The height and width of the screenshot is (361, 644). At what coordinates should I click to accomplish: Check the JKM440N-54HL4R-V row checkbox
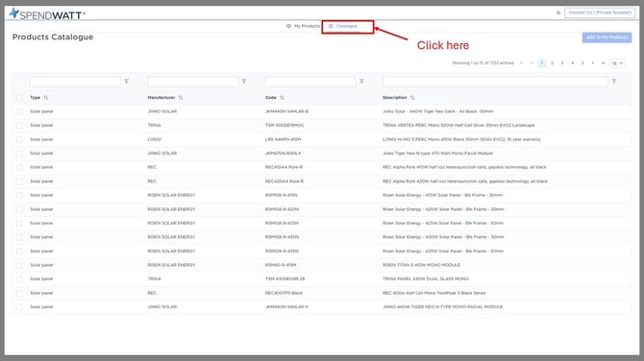click(x=19, y=307)
